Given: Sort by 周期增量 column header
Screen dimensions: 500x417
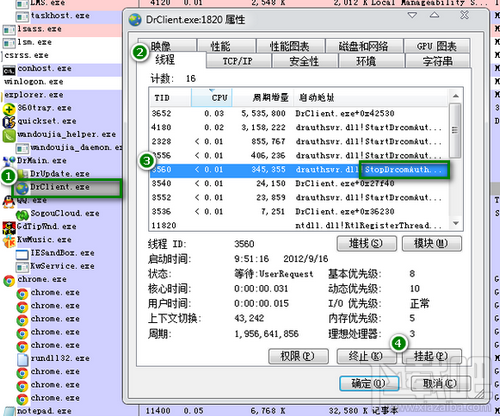Looking at the screenshot, I should 263,98.
